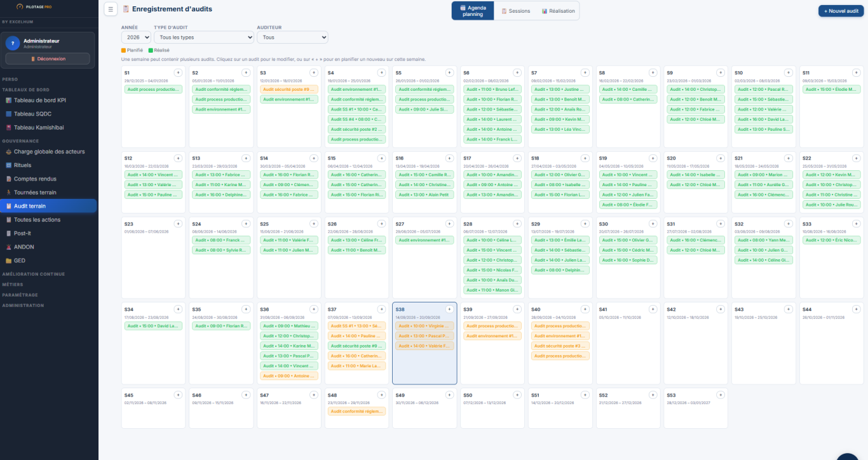The height and width of the screenshot is (460, 868).
Task: Open ANDON via its siren icon
Action: [9, 247]
